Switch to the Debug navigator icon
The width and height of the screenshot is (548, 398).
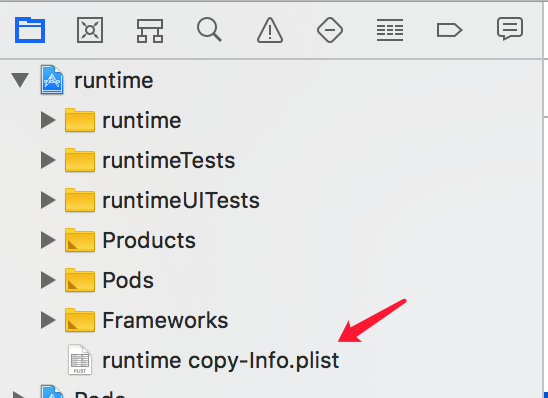coord(390,30)
